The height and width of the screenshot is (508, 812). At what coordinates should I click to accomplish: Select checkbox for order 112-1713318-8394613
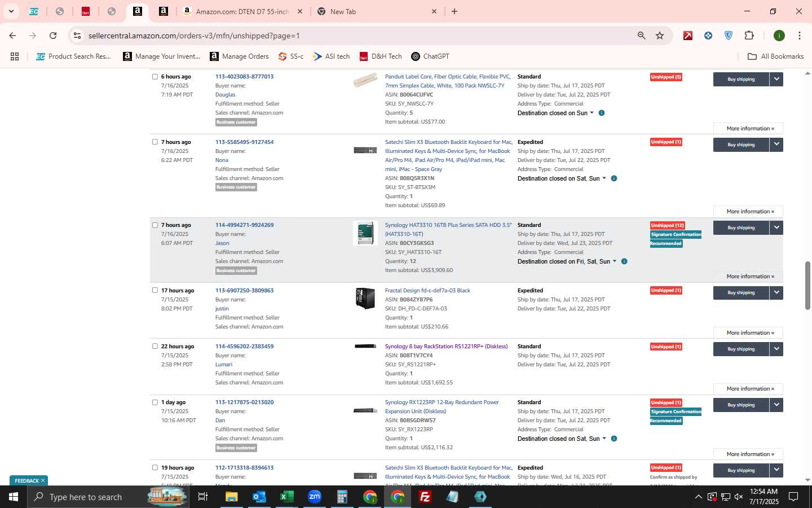tap(155, 468)
